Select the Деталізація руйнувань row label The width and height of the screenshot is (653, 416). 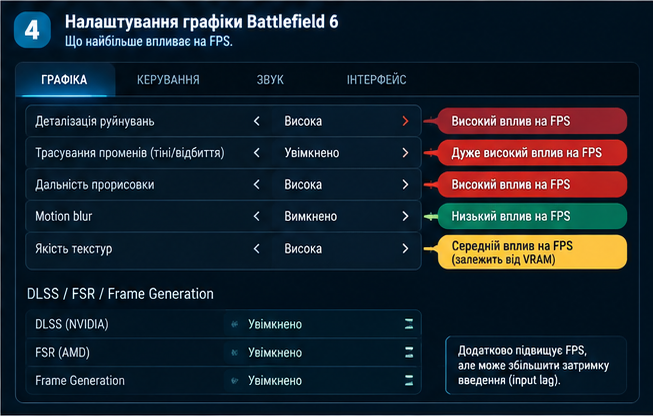pos(95,121)
